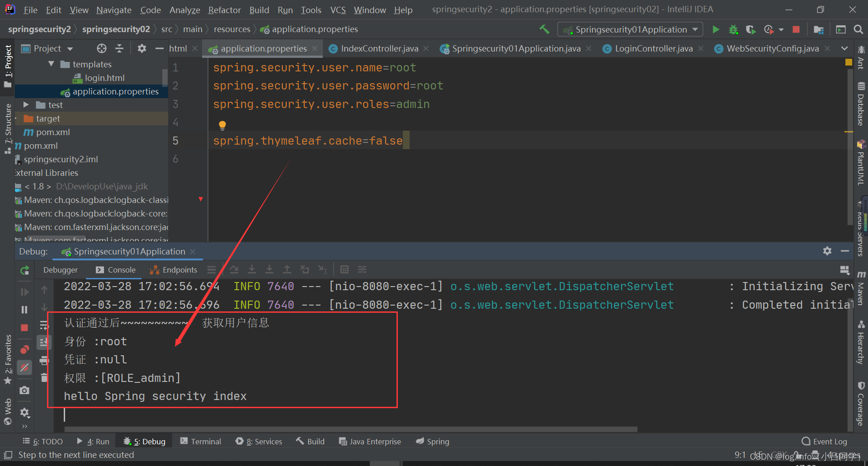
Task: Click the locate target icon in Project panel
Action: pos(102,48)
